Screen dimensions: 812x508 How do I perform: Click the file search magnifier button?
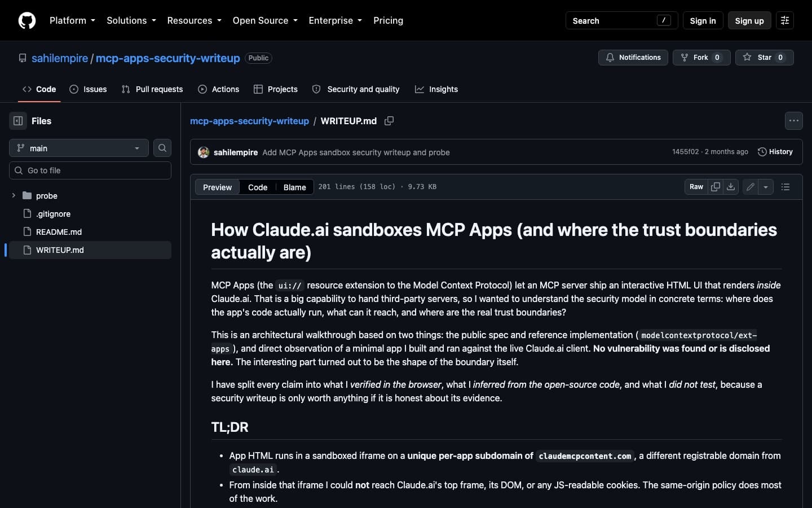pos(162,148)
